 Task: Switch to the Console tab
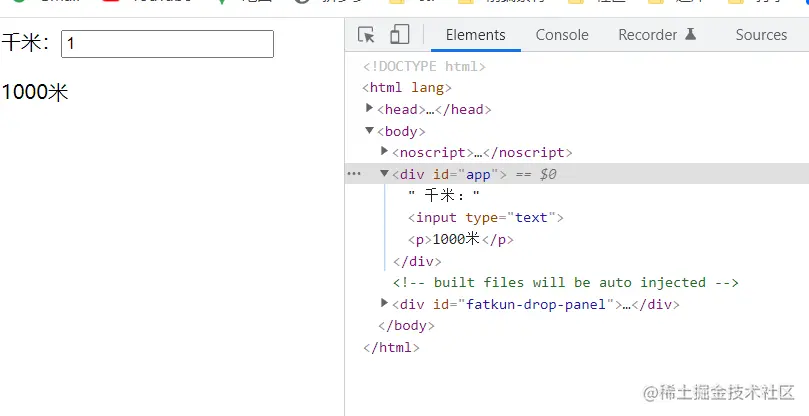pos(562,35)
